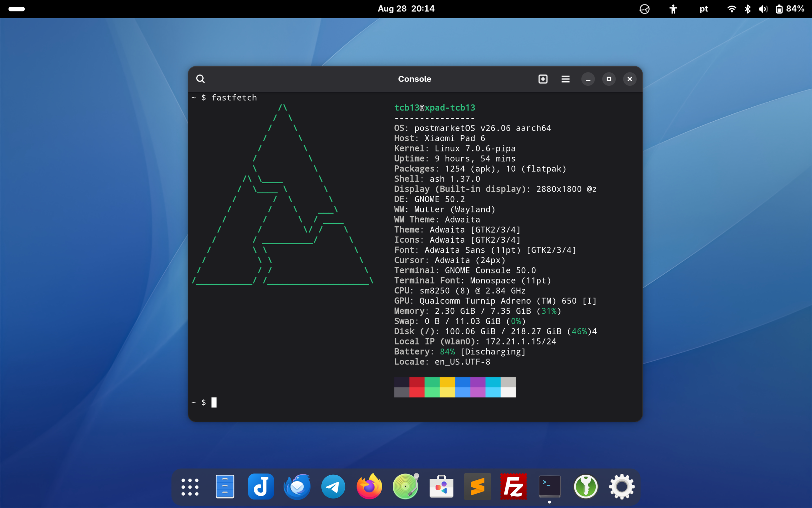Open the green key password manager

(586, 487)
